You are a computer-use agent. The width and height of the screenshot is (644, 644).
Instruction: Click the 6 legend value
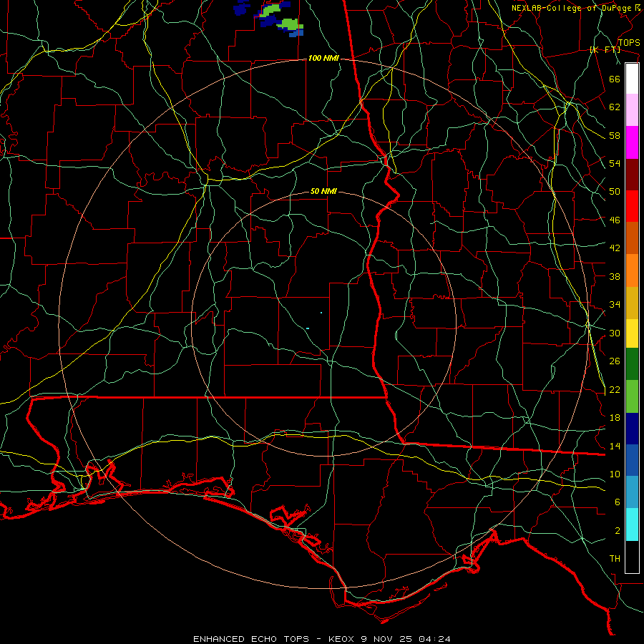[617, 502]
